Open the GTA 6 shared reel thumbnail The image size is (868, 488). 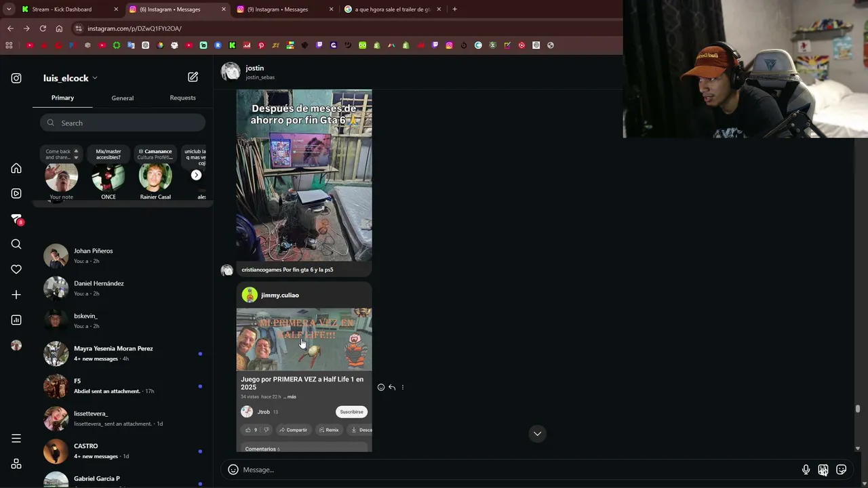(x=304, y=176)
